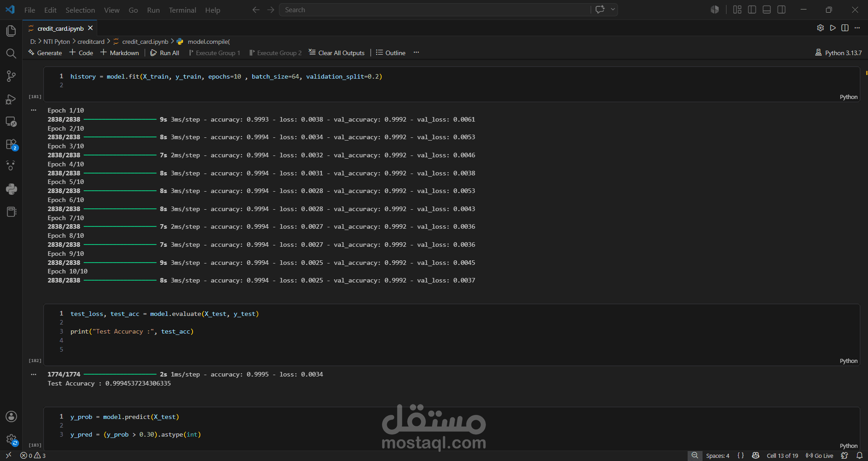Open the View menu

click(112, 10)
